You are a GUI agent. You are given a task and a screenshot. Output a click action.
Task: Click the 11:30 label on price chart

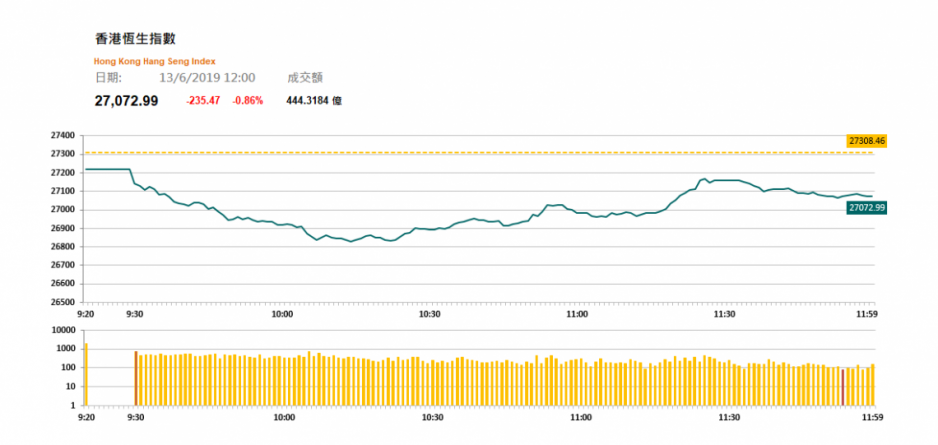click(726, 313)
